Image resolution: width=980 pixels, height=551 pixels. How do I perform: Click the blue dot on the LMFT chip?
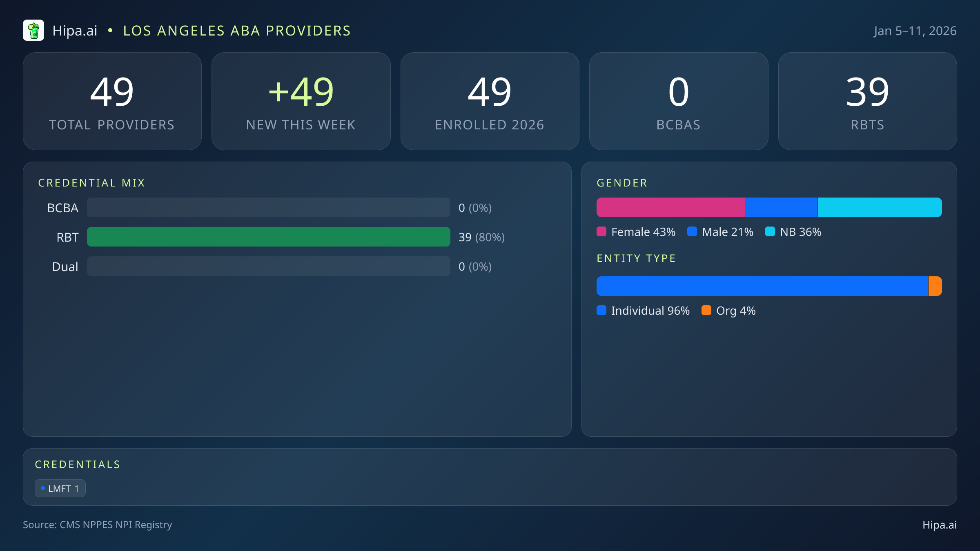42,488
